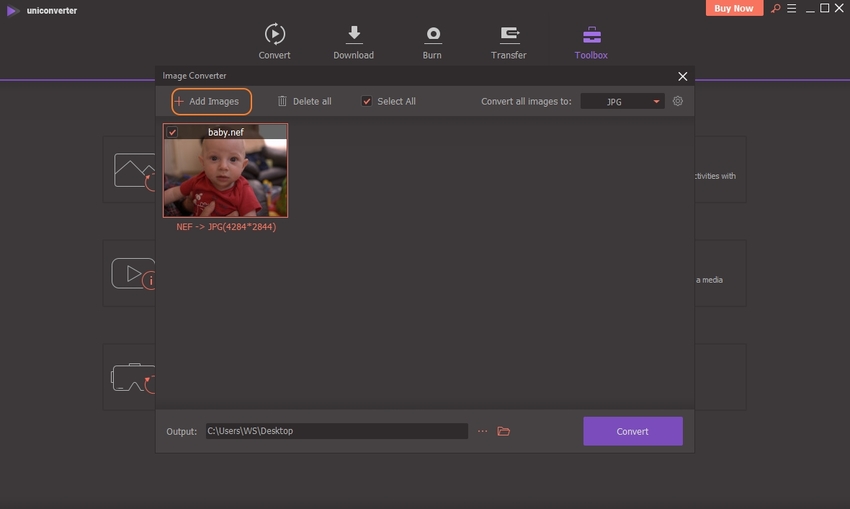Click the key registration icon
The image size is (850, 509).
(x=774, y=9)
